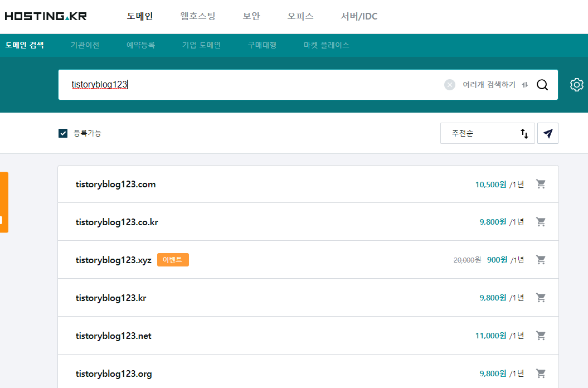This screenshot has width=588, height=388.
Task: Click the HOSTING.KR logo
Action: point(46,16)
